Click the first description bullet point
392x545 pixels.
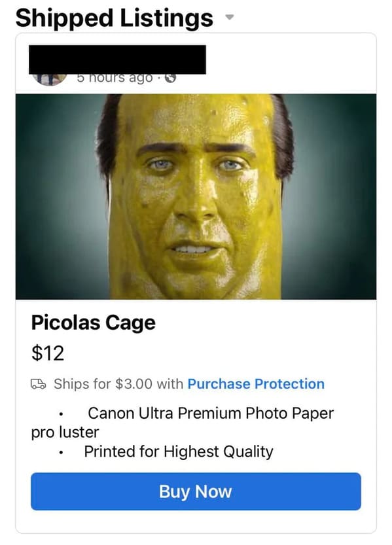[61, 414]
